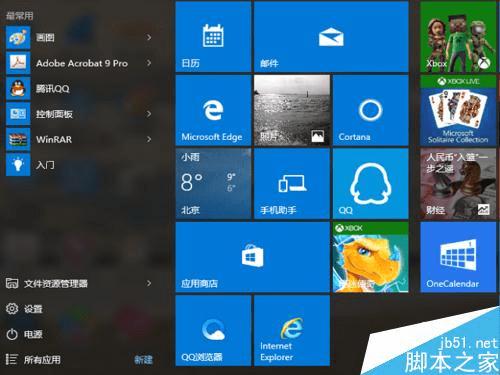Open the Cortana tile
The image size is (500, 375).
point(371,110)
